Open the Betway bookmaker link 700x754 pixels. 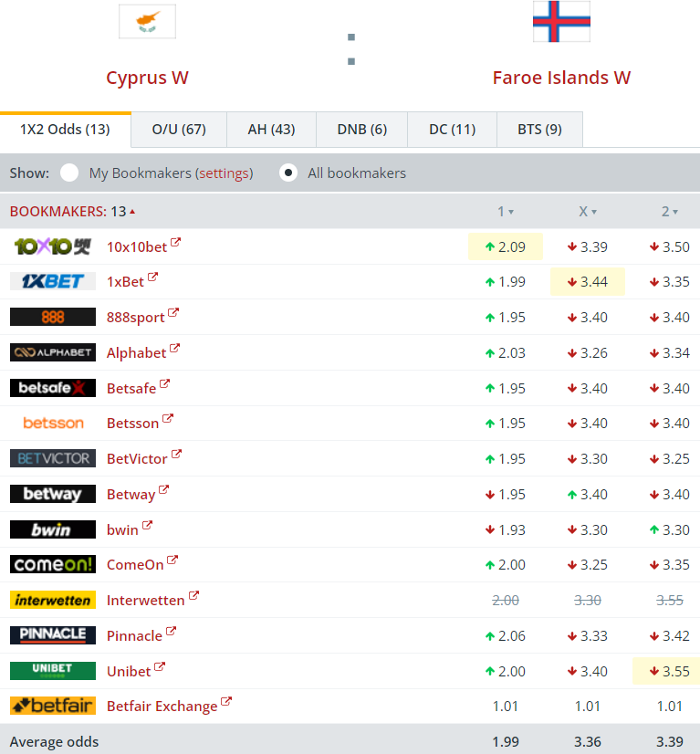tap(131, 495)
